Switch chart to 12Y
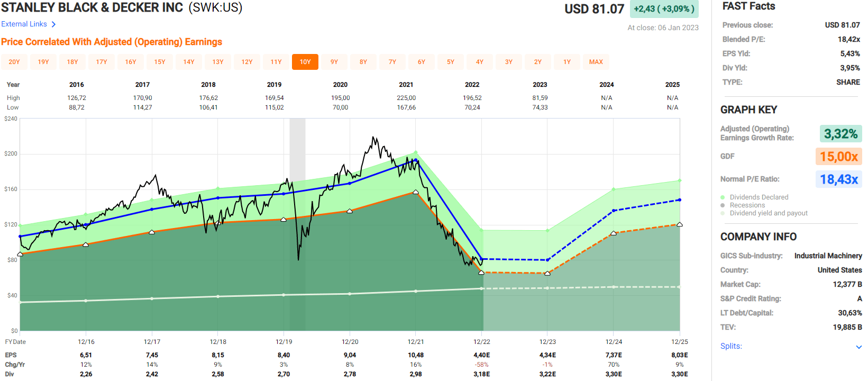Viewport: 868px width, 381px height. click(x=247, y=62)
